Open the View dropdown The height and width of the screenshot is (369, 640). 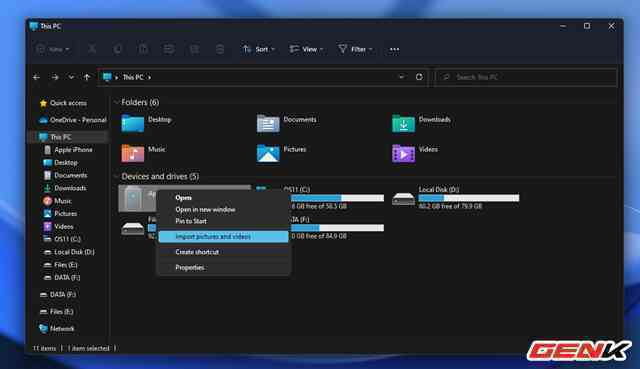306,49
